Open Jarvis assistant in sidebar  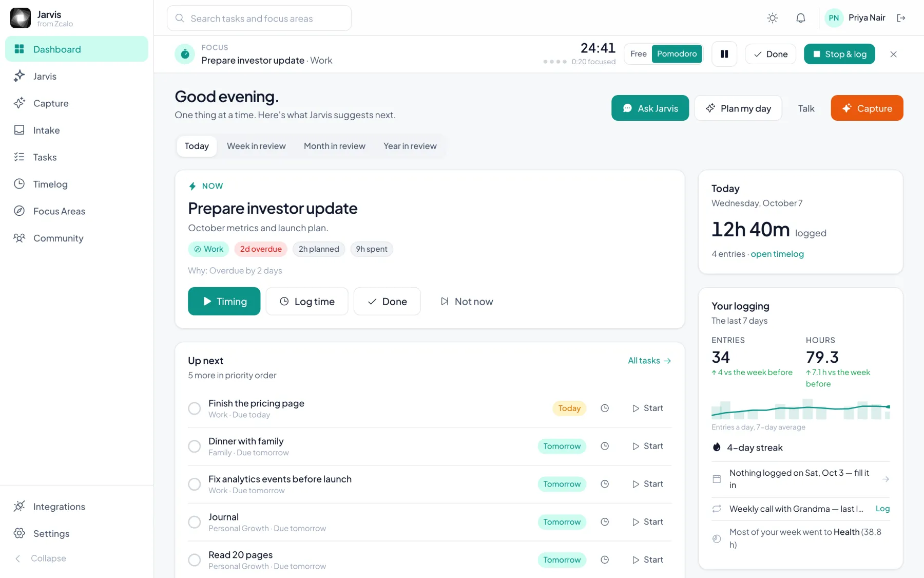click(76, 76)
